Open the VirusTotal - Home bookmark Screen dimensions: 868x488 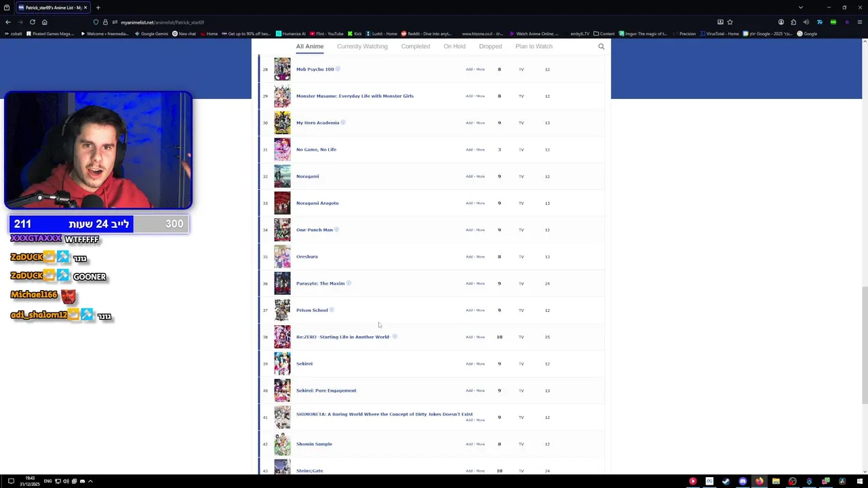(721, 34)
